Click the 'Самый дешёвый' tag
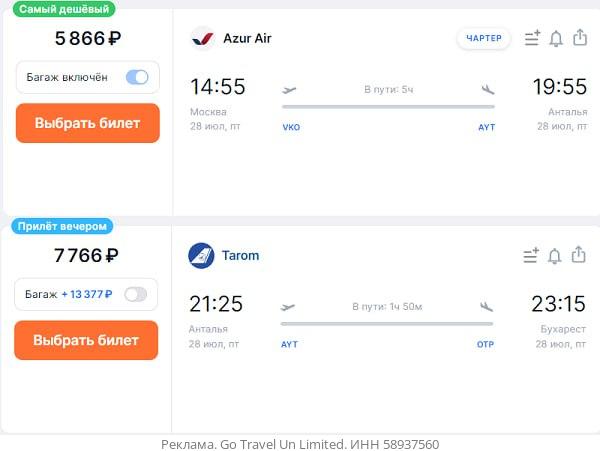The height and width of the screenshot is (451, 600). [65, 9]
